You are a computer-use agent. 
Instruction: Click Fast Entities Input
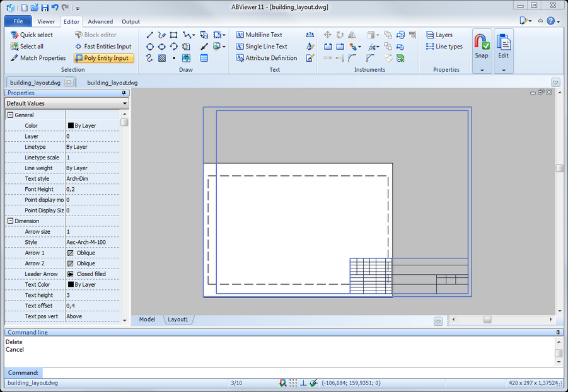point(103,47)
